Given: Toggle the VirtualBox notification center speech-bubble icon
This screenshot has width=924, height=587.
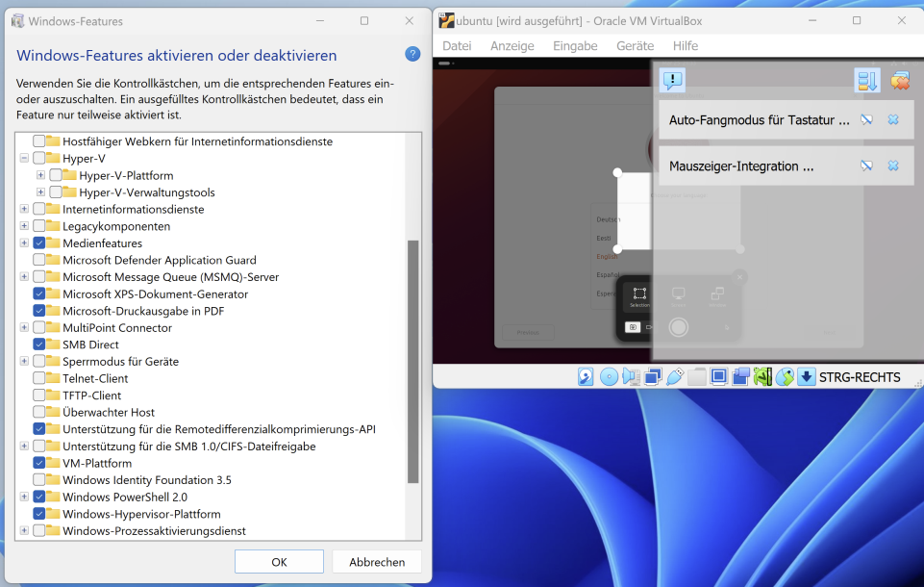Looking at the screenshot, I should click(x=672, y=80).
